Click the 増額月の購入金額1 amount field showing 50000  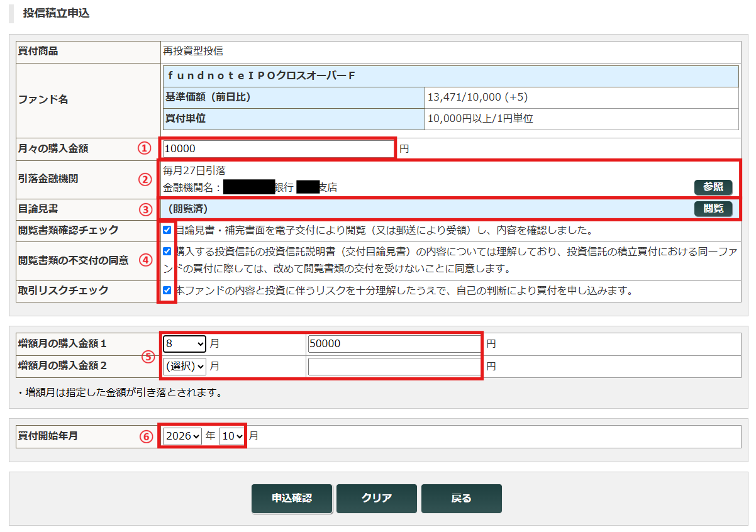point(394,344)
